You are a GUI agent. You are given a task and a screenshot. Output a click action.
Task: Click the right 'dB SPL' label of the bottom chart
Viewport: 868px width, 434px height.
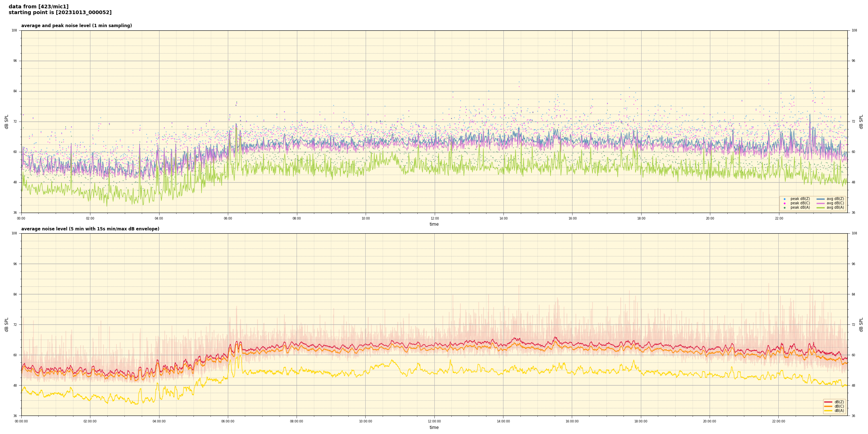(861, 324)
